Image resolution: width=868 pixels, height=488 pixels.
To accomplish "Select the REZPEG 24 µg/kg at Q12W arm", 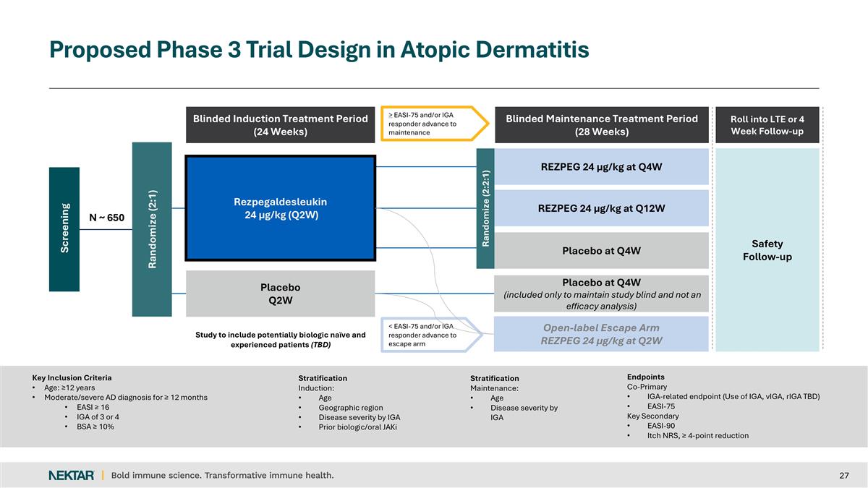I will 602,208.
